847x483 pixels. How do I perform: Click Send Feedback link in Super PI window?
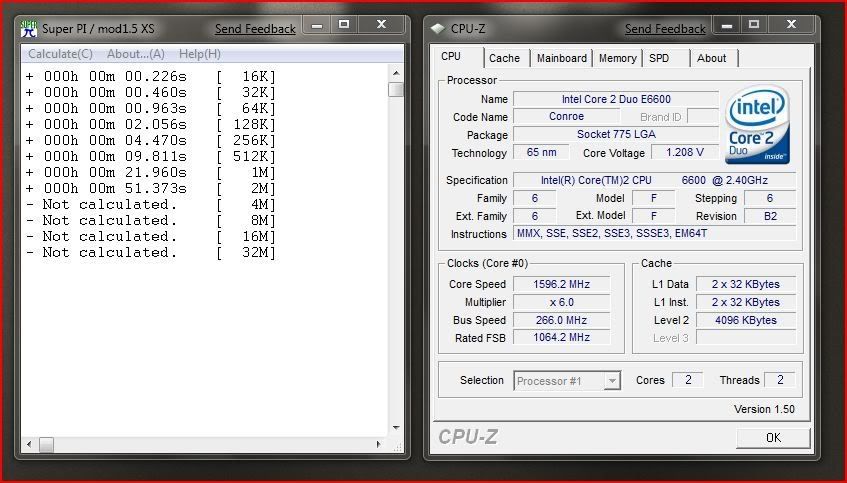(255, 29)
